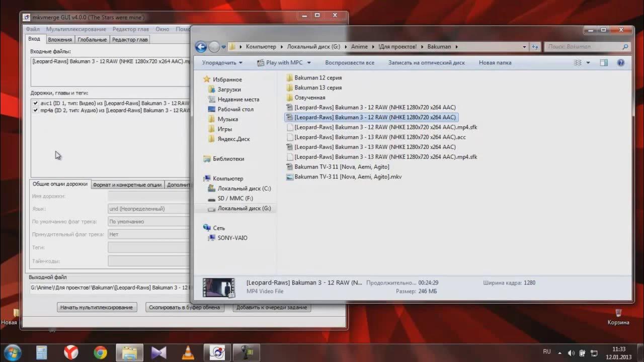Expand the Компьютер breadcrumb arrow
Screen dimensions: 644x362
tap(281, 47)
